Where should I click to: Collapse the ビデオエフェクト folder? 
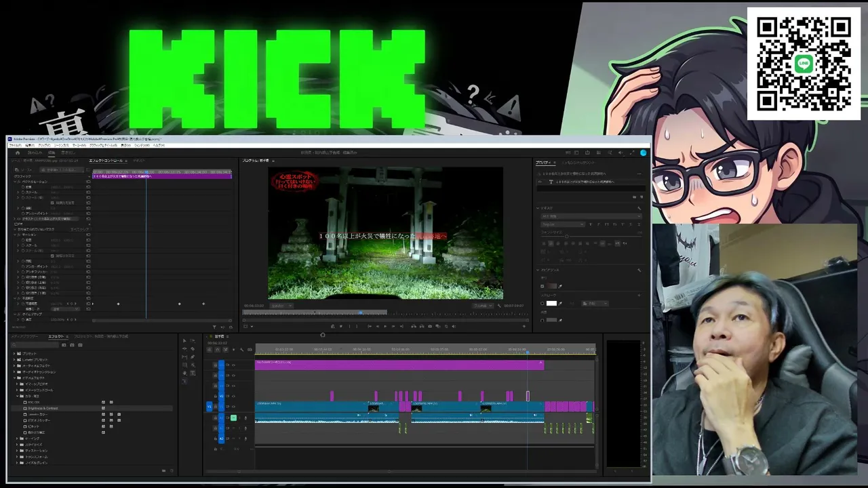15,378
